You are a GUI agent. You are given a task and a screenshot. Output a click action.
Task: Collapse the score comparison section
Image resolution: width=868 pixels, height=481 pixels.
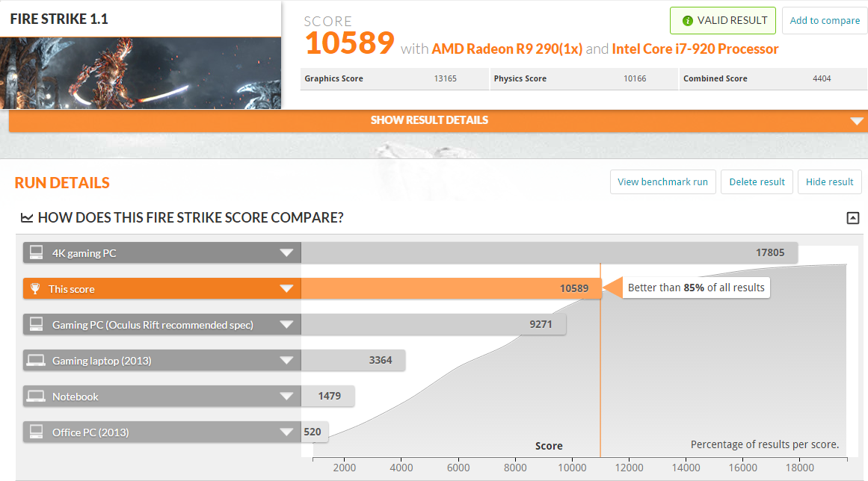point(853,218)
